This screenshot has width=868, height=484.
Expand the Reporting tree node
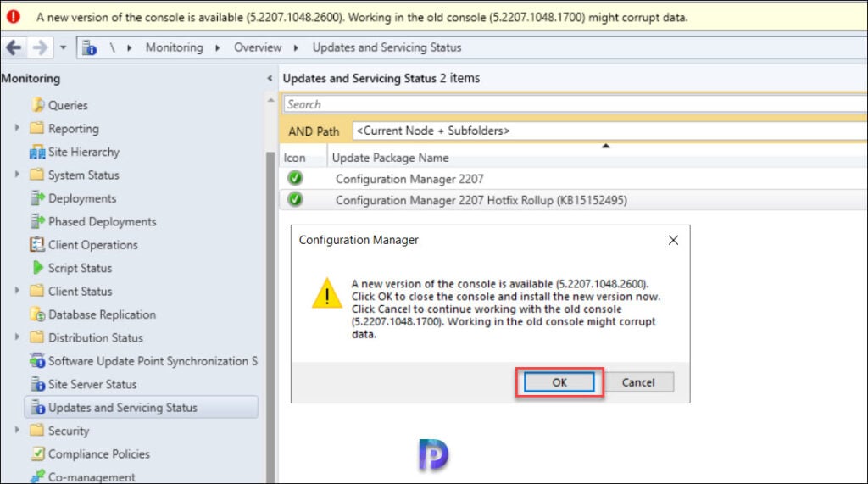click(17, 128)
